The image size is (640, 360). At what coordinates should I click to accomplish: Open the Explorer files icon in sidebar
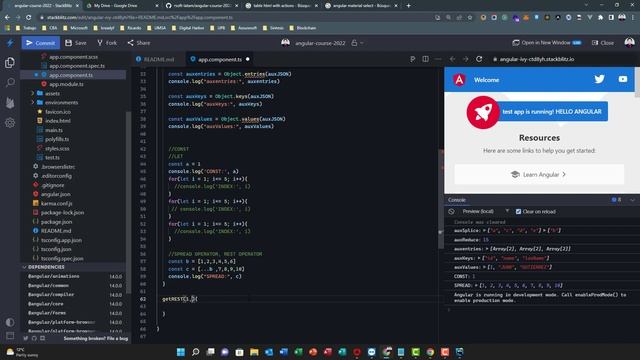[x=10, y=62]
